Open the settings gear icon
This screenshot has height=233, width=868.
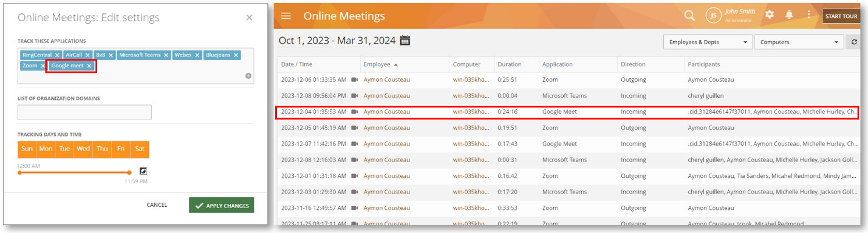pos(770,15)
